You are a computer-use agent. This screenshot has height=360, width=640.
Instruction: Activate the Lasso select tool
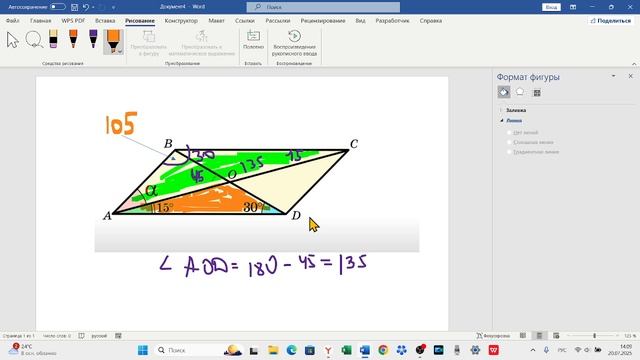tap(34, 40)
